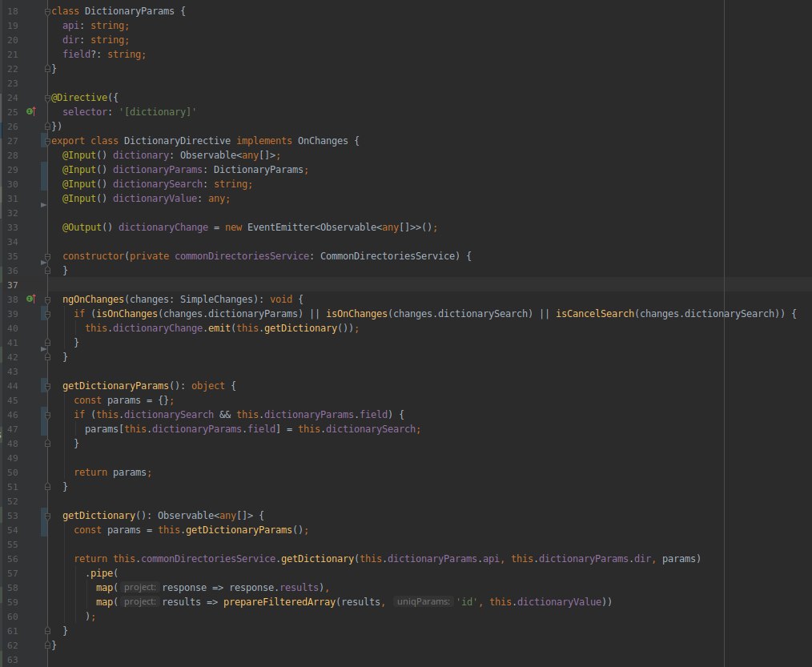Fold the ngOnChanges method at line 38
812x667 pixels.
(x=47, y=299)
